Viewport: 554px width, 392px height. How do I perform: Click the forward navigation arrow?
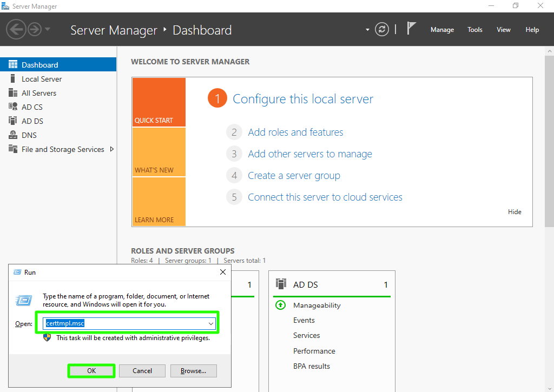(35, 29)
